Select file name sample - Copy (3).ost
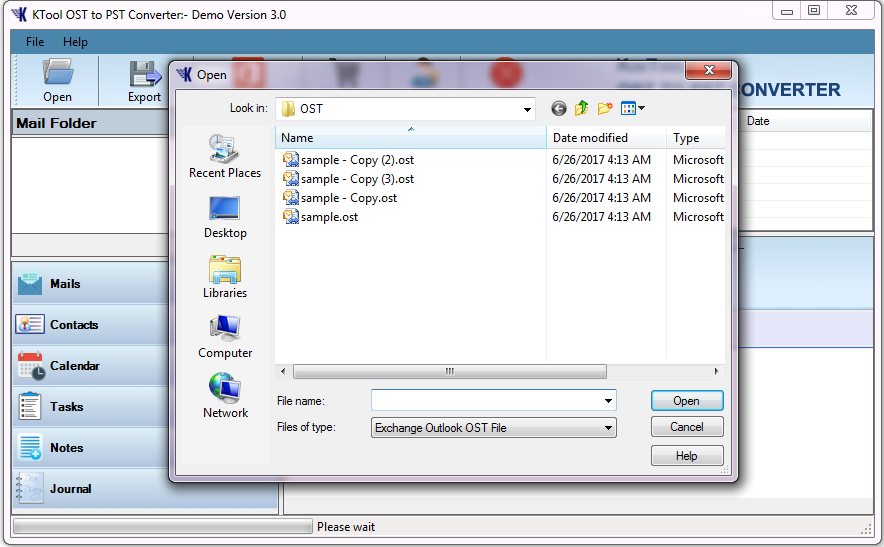This screenshot has height=547, width=884. coord(357,179)
